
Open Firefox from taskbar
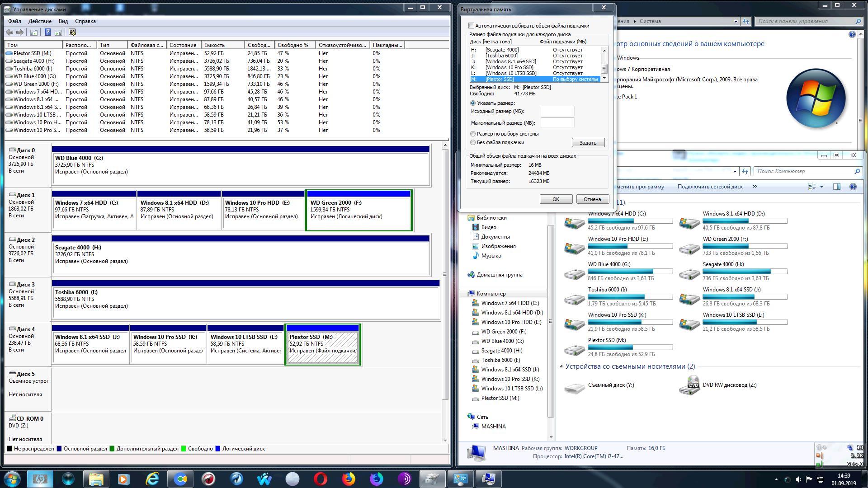[349, 479]
